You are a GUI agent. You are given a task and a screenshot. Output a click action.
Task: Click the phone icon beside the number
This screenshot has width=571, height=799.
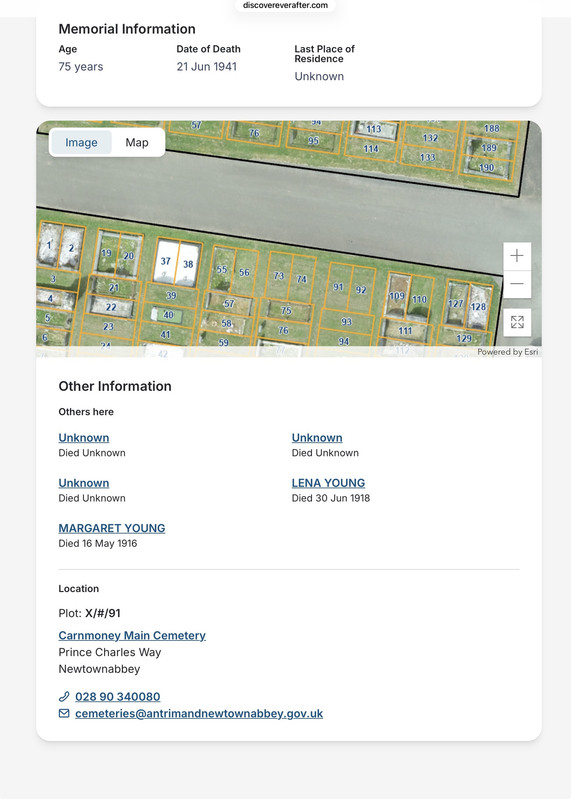[64, 697]
